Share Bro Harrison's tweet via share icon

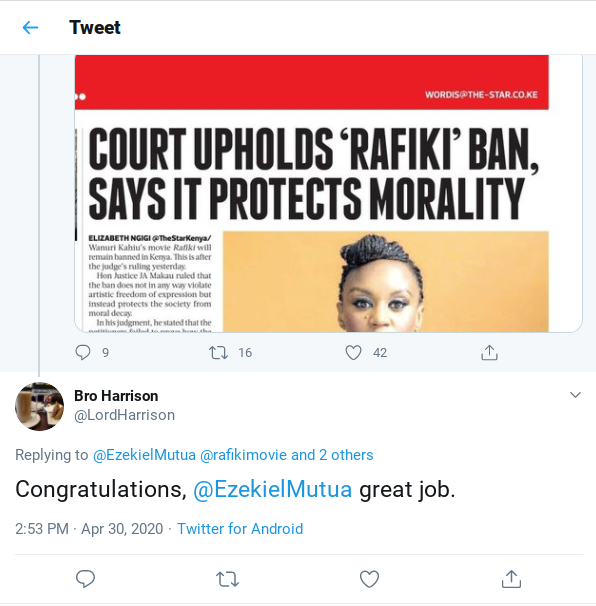[x=511, y=579]
